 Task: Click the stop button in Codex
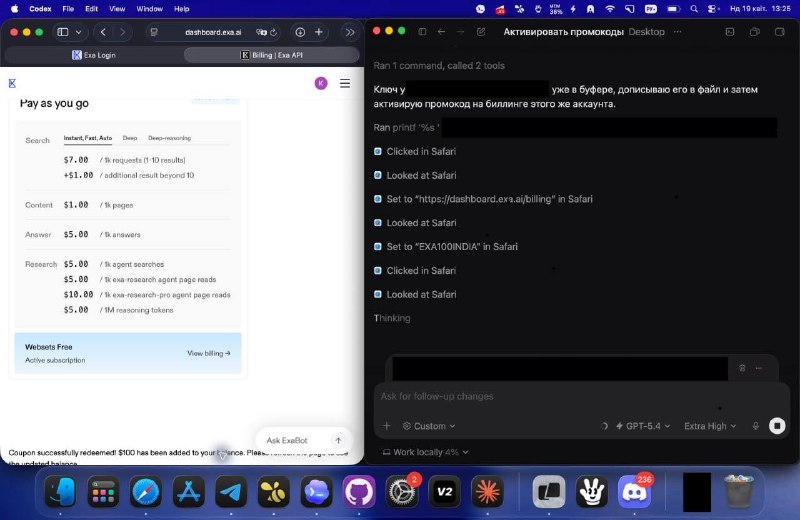click(x=777, y=426)
